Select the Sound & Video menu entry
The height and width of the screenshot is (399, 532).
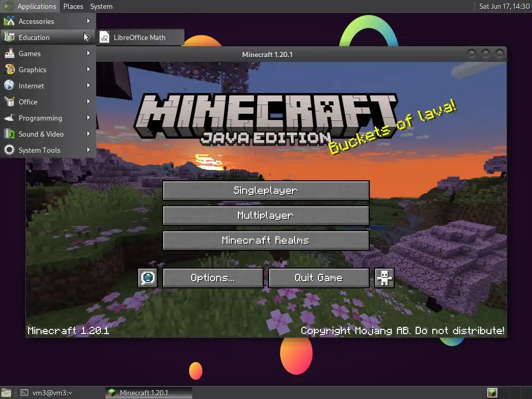(x=48, y=134)
